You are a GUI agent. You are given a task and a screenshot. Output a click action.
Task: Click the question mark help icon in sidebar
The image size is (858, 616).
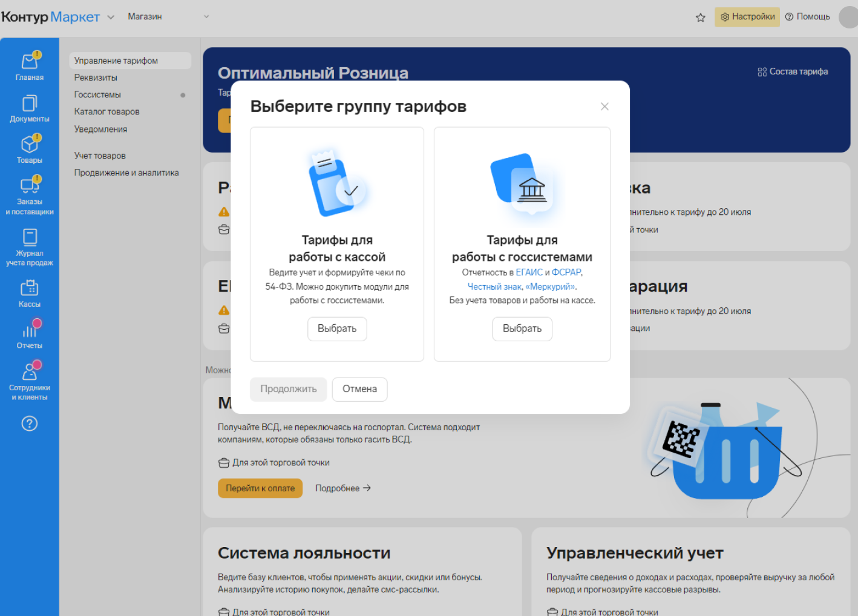30,424
